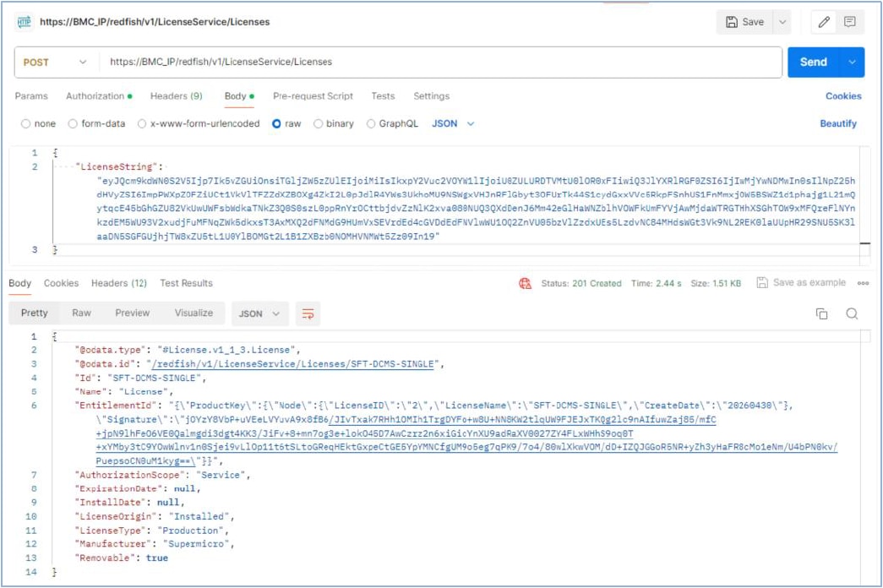Switch to the Preview response view
The width and height of the screenshot is (883, 588).
[x=133, y=313]
